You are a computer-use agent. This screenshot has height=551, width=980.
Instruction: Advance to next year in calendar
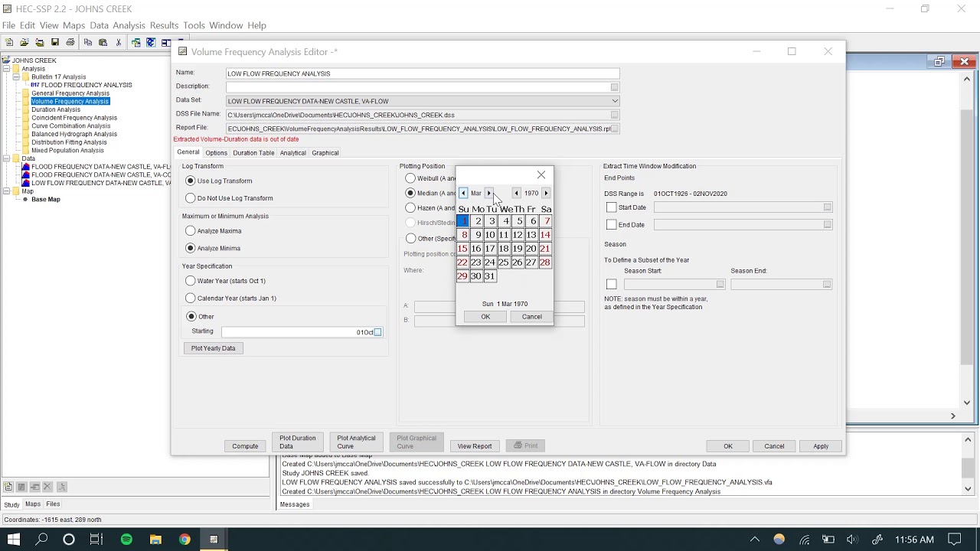click(545, 193)
